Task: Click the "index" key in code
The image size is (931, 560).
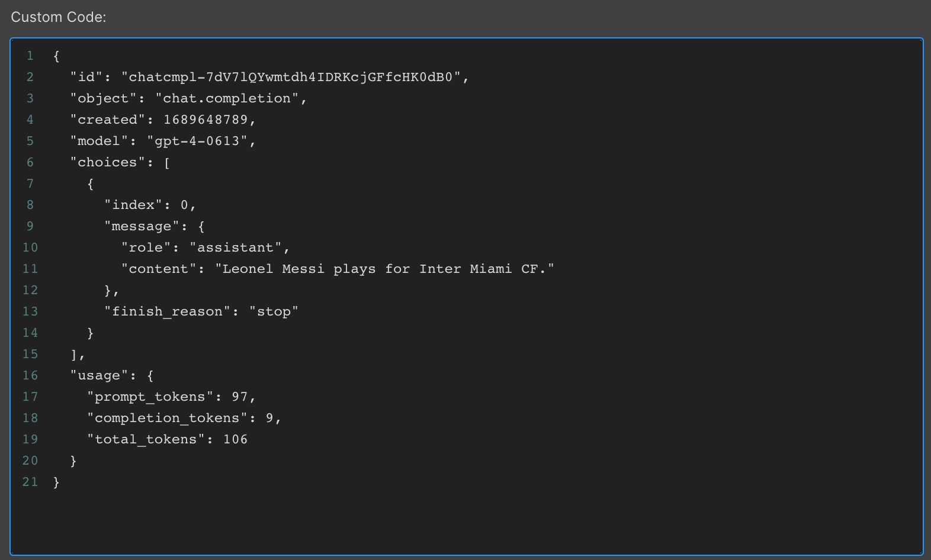Action: point(133,205)
